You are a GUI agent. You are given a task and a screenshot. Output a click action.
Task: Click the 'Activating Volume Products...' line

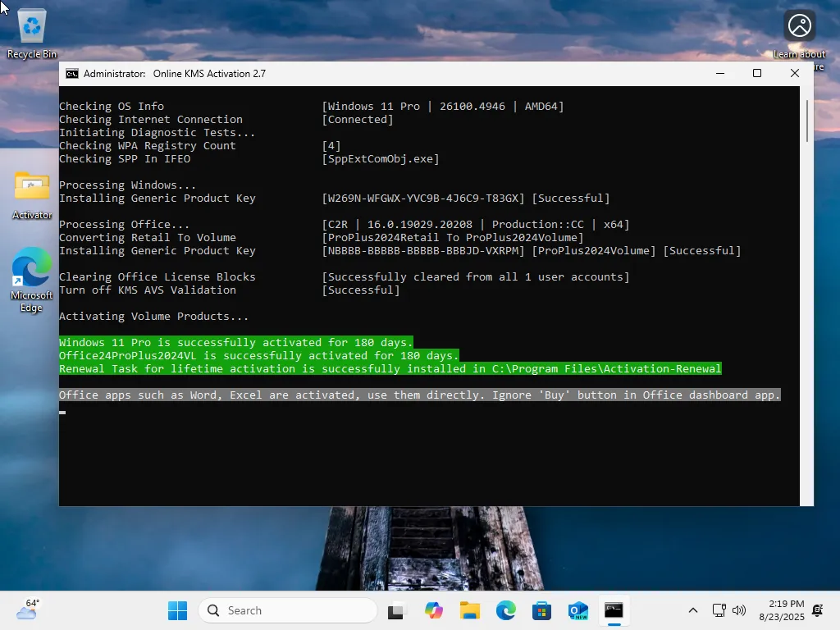click(x=153, y=316)
